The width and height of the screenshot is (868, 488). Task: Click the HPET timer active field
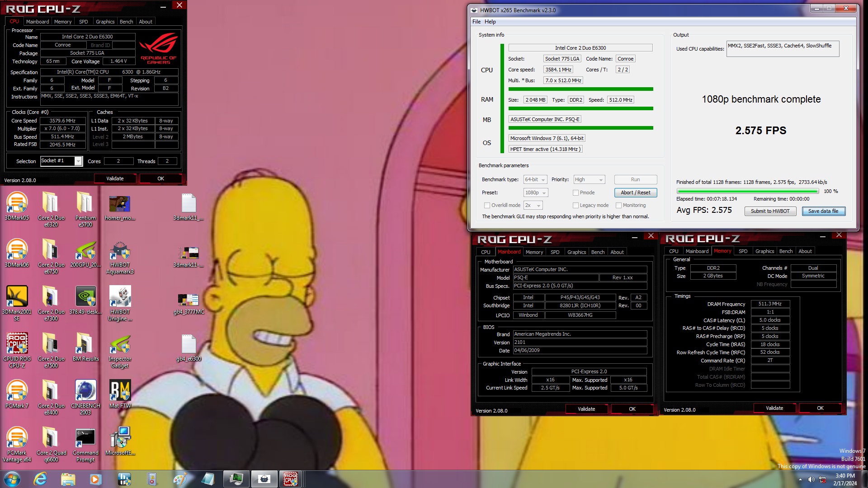tap(545, 149)
